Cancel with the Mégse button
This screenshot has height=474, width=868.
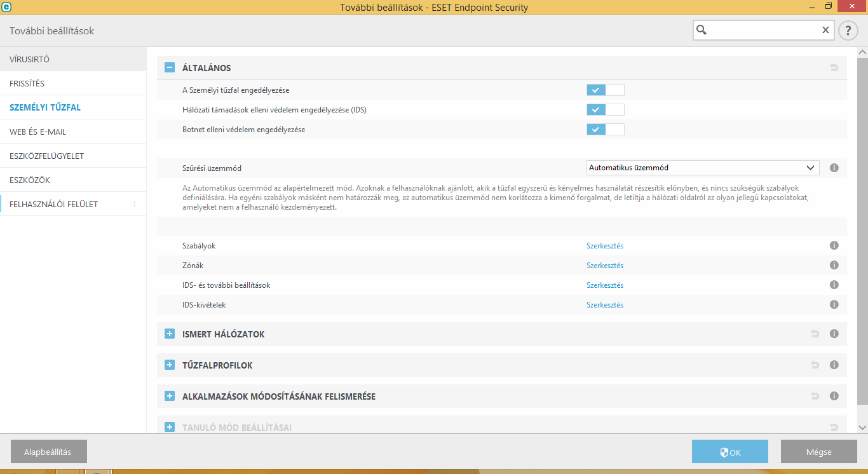[x=819, y=452]
